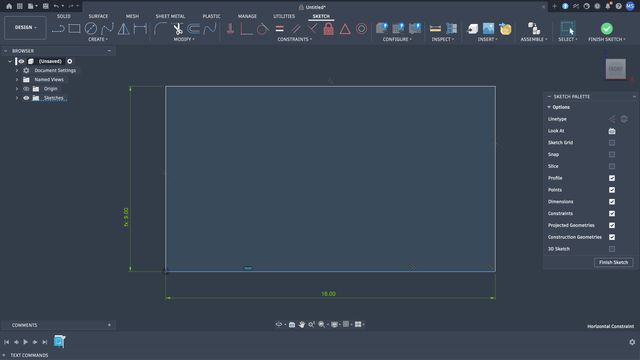The height and width of the screenshot is (360, 640).
Task: Switch to the Solid tab
Action: coord(64,16)
